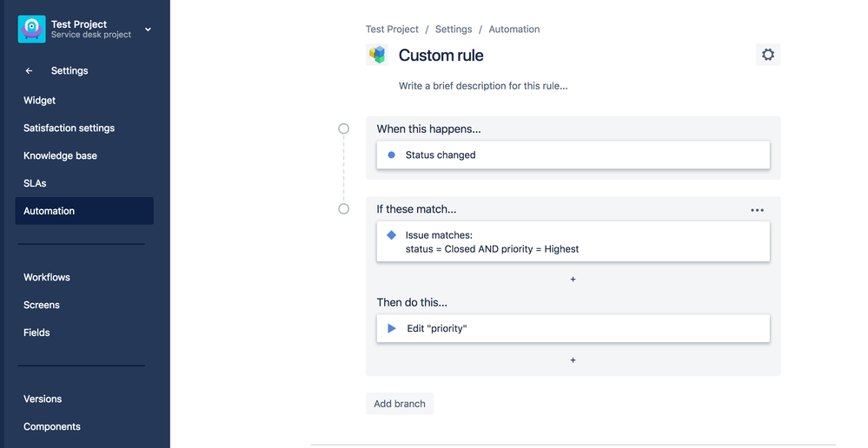Click the Test Project avatar icon
868x448 pixels.
click(32, 29)
